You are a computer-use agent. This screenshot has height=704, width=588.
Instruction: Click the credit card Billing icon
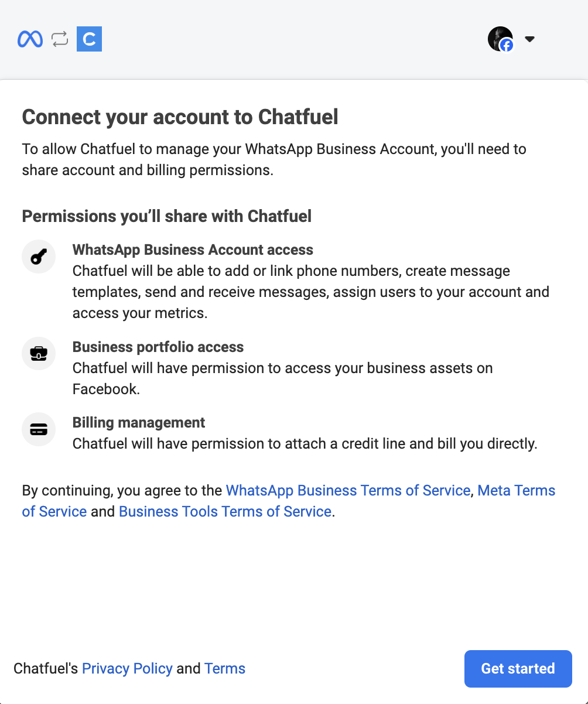39,430
